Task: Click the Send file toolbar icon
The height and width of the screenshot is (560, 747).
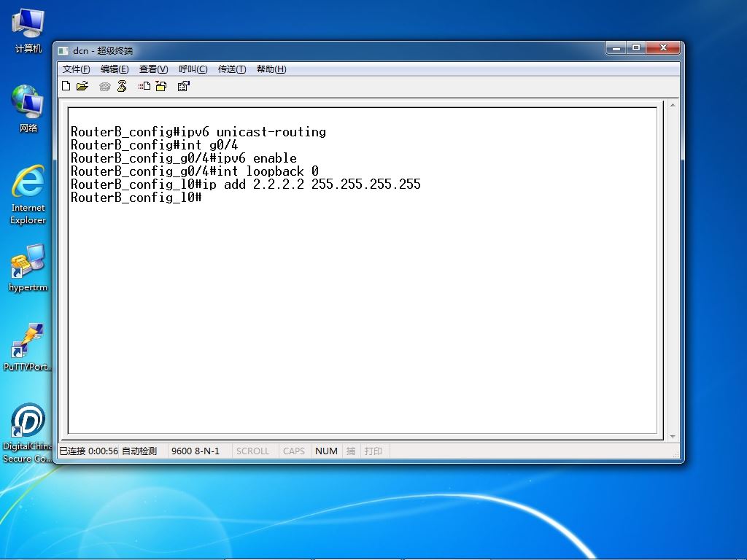Action: pos(144,86)
